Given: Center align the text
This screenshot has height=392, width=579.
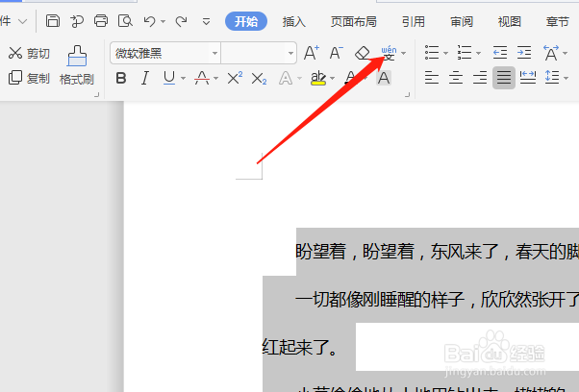Looking at the screenshot, I should pyautogui.click(x=456, y=78).
